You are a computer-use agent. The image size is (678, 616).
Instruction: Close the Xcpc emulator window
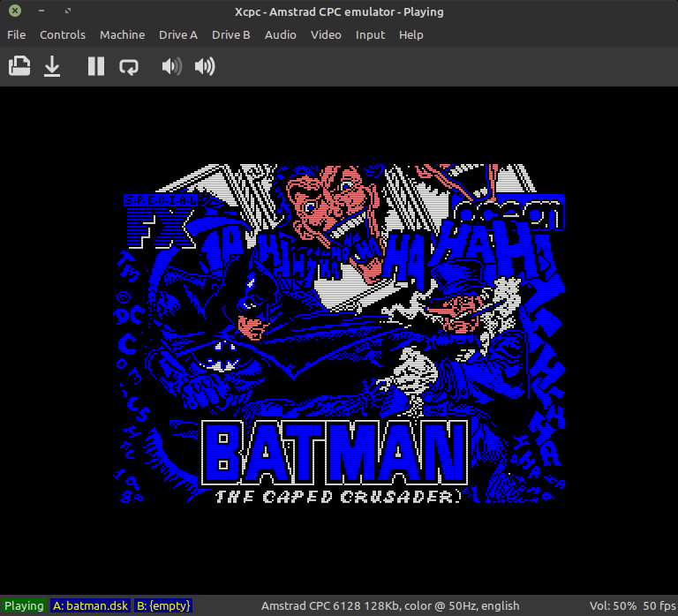pyautogui.click(x=15, y=11)
